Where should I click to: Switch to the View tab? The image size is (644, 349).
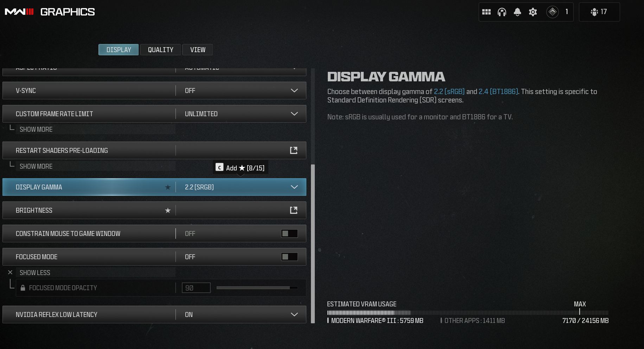point(198,50)
